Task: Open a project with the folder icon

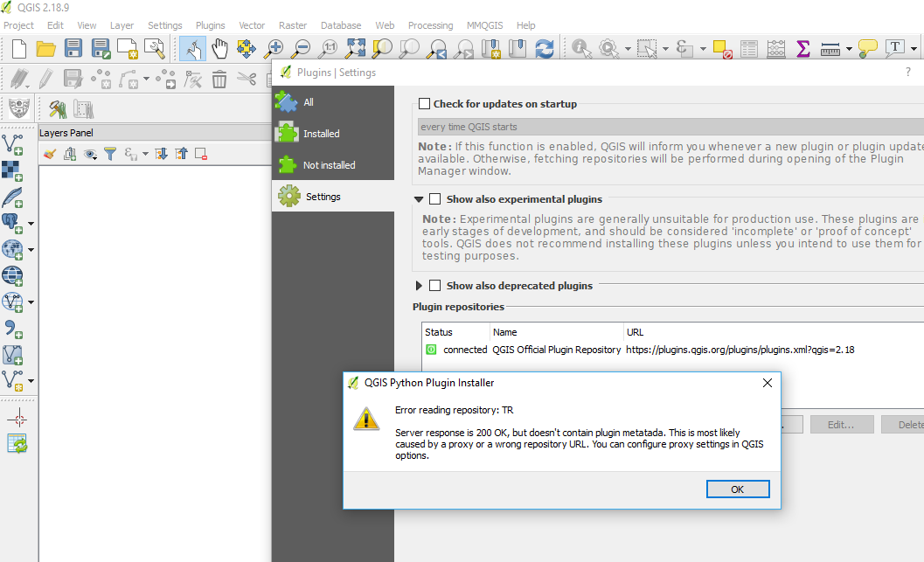Action: [x=46, y=48]
